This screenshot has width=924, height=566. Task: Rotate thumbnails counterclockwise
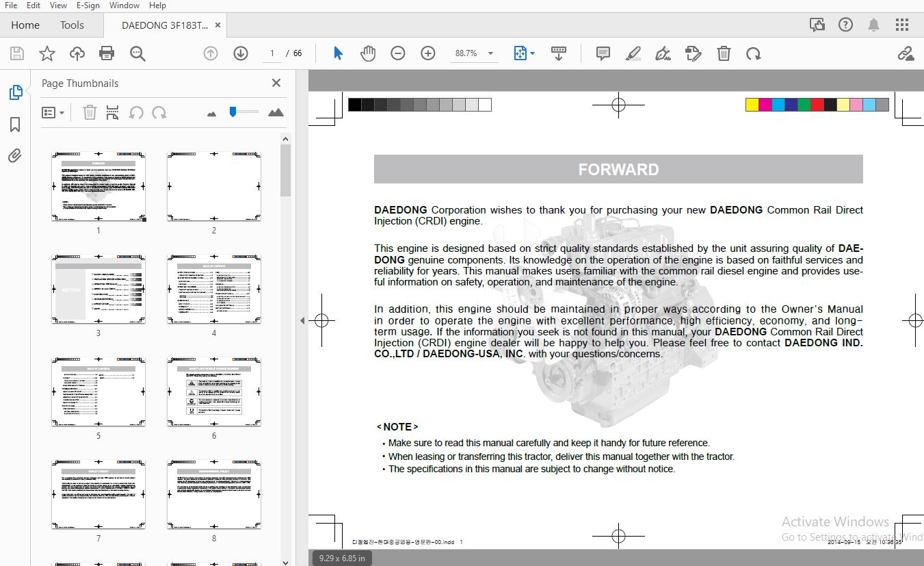pyautogui.click(x=136, y=112)
